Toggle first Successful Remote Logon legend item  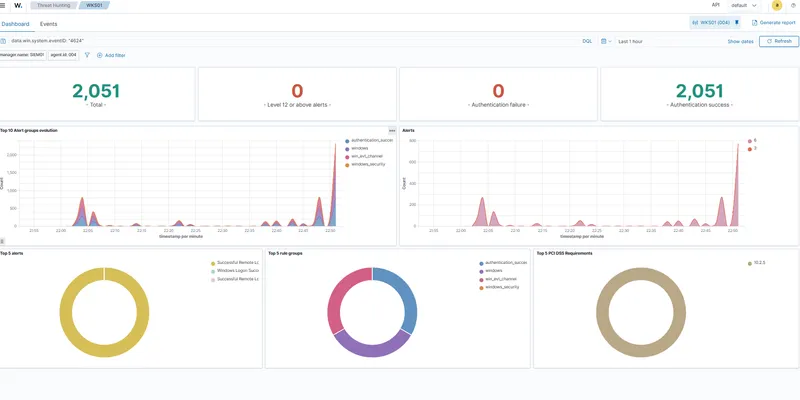click(235, 263)
